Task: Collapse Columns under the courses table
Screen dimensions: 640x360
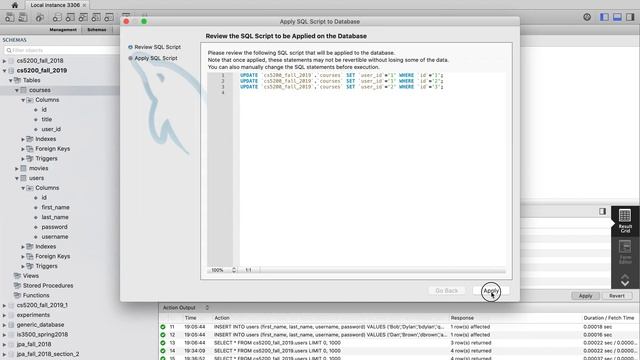Action: coord(23,100)
